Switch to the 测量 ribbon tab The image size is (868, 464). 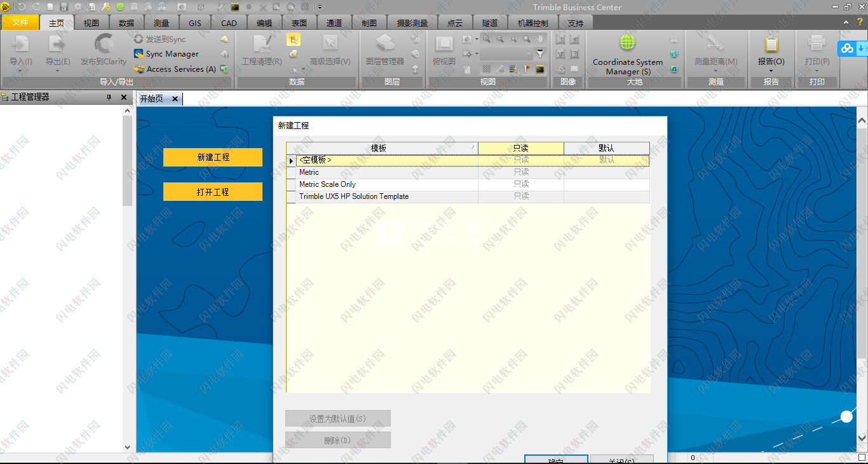click(161, 23)
